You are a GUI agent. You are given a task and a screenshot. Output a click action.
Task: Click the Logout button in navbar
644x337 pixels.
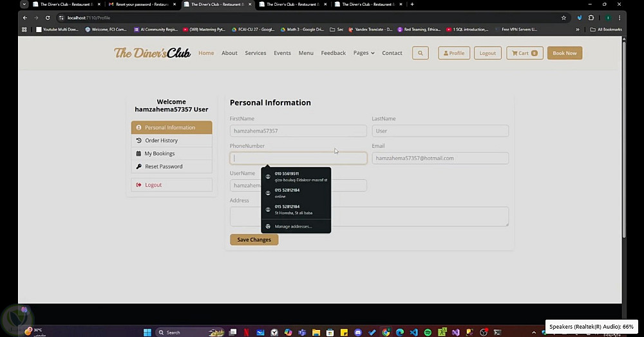coord(488,53)
